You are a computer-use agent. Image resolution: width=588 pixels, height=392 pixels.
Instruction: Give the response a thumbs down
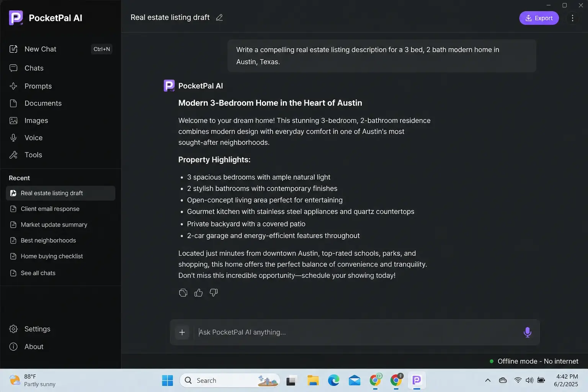point(214,293)
